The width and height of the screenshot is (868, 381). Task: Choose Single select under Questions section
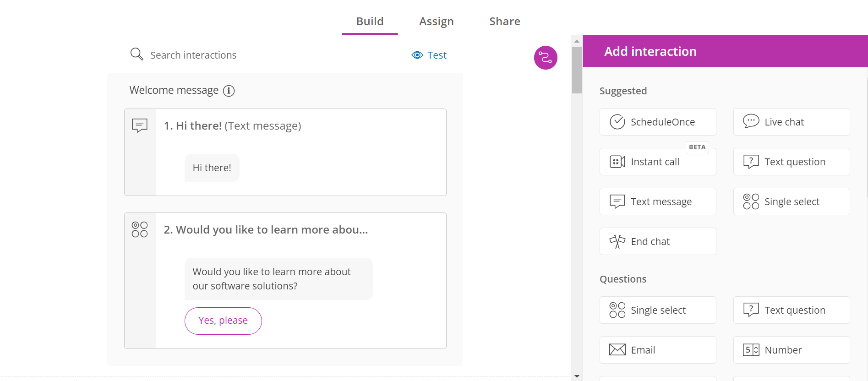pyautogui.click(x=657, y=310)
